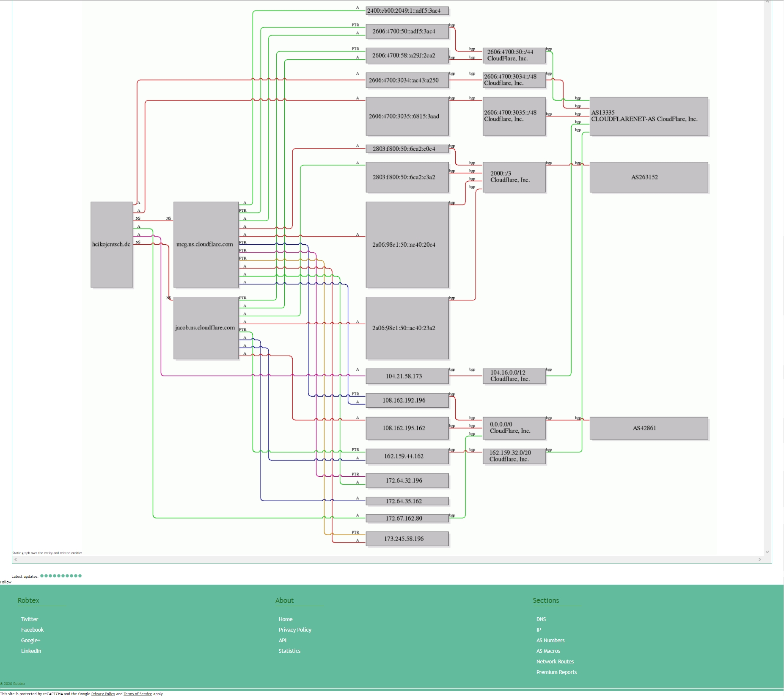The image size is (784, 696).
Task: Click IP node 108.162.192.196
Action: click(407, 400)
